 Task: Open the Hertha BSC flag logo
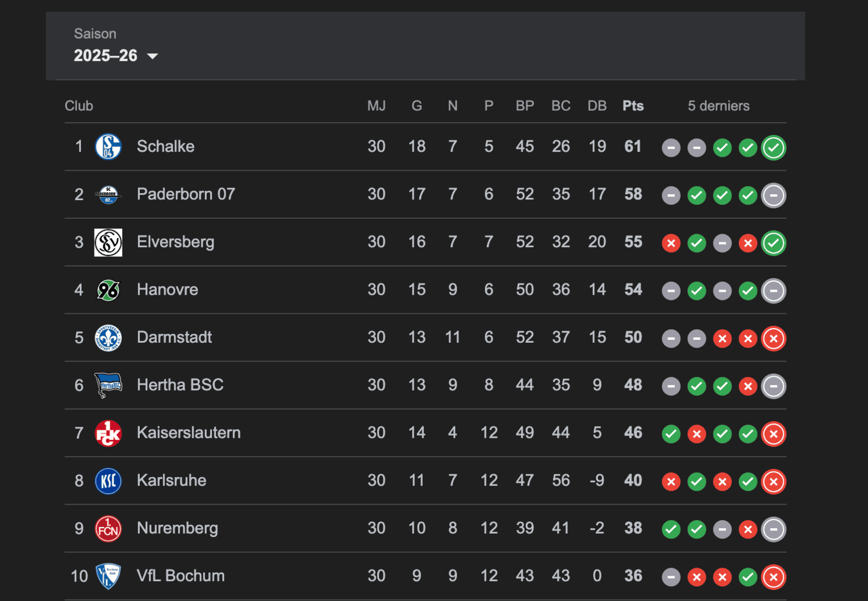(x=108, y=386)
